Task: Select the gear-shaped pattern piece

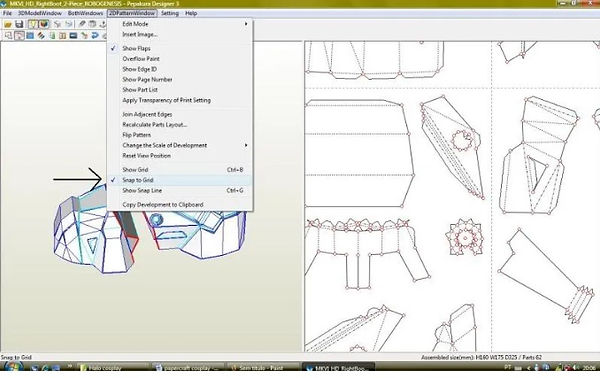Action: click(x=465, y=238)
